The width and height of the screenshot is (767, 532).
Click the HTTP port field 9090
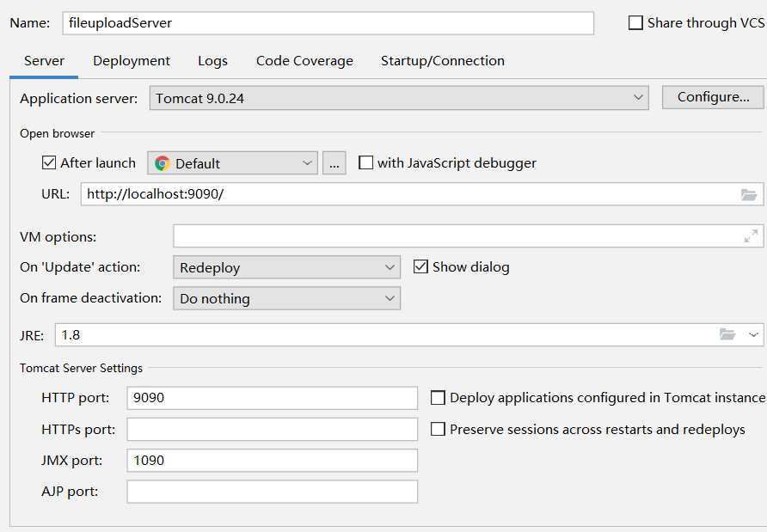(272, 398)
